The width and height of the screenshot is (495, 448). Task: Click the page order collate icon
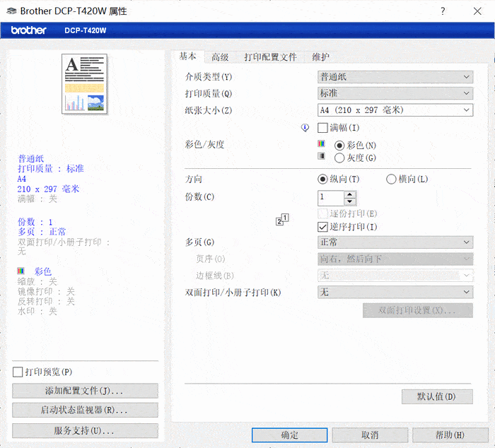pos(283,220)
